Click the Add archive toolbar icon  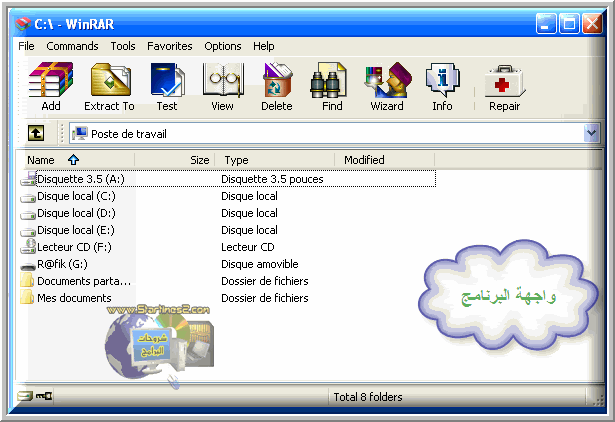pos(51,80)
